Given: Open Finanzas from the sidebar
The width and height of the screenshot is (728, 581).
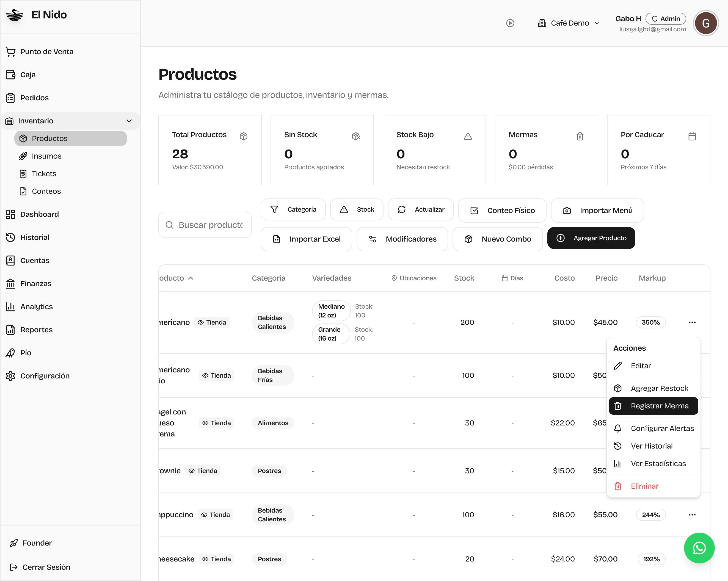Looking at the screenshot, I should [x=70, y=284].
